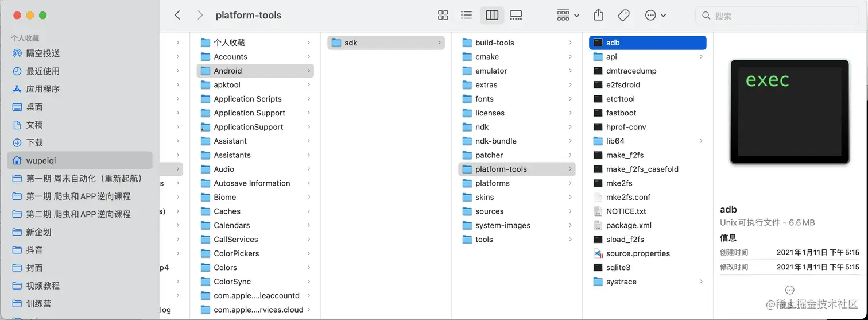Click the adb exec preview thumbnail
This screenshot has height=320, width=868.
[x=789, y=112]
